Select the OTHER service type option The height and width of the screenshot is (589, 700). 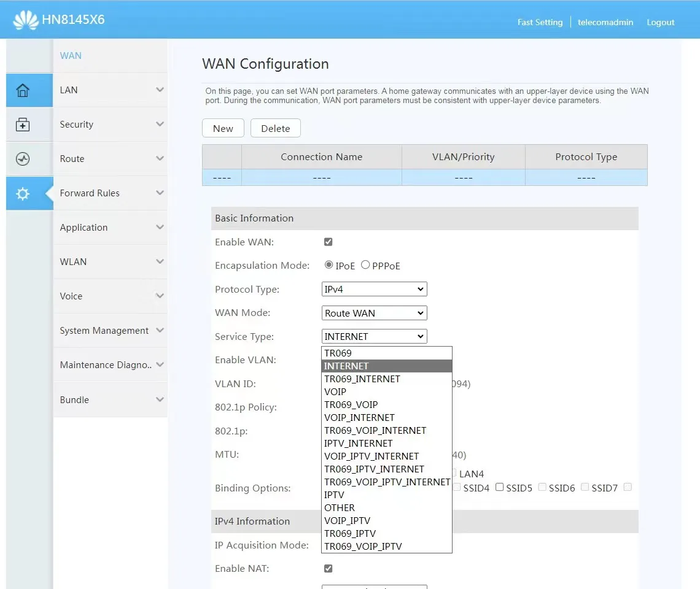[x=340, y=508]
